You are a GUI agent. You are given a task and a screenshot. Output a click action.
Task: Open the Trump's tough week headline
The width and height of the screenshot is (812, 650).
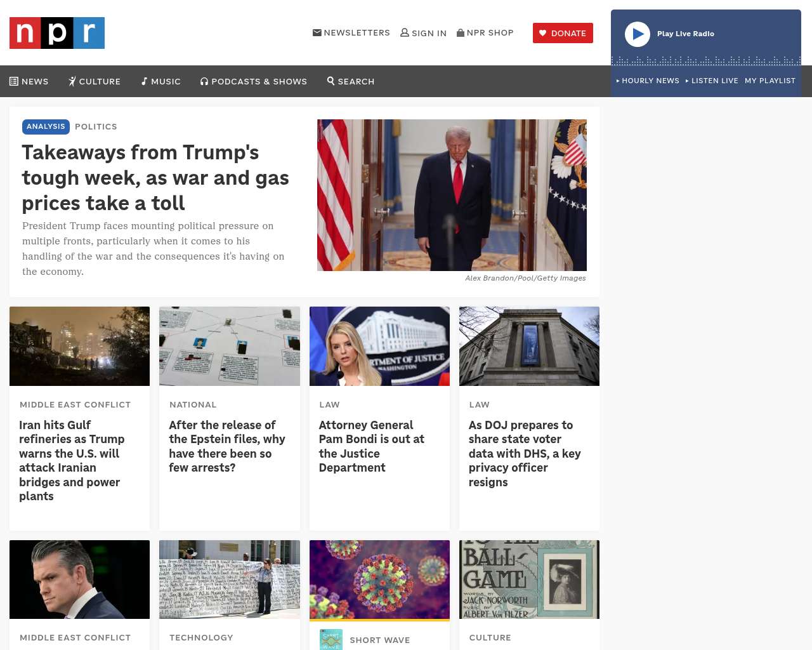(155, 178)
